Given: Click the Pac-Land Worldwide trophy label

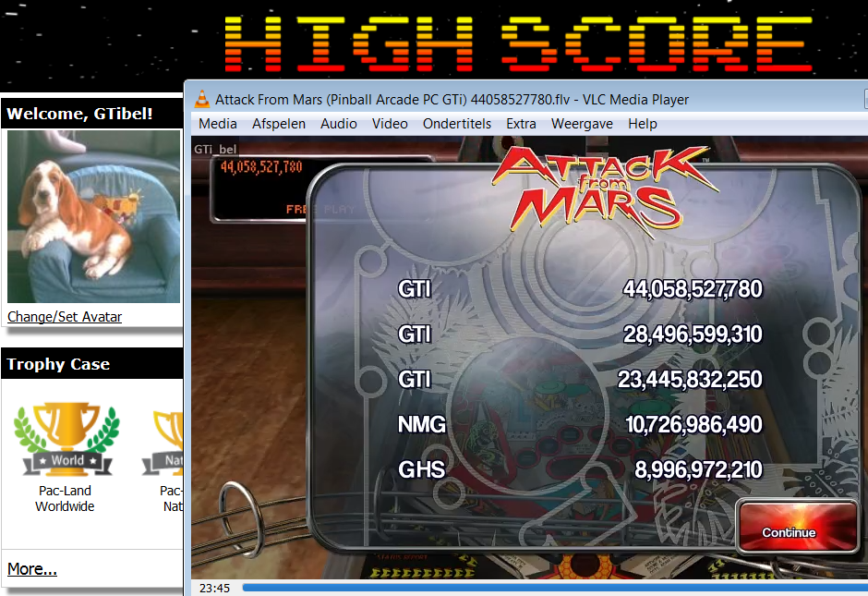Looking at the screenshot, I should pyautogui.click(x=65, y=498).
